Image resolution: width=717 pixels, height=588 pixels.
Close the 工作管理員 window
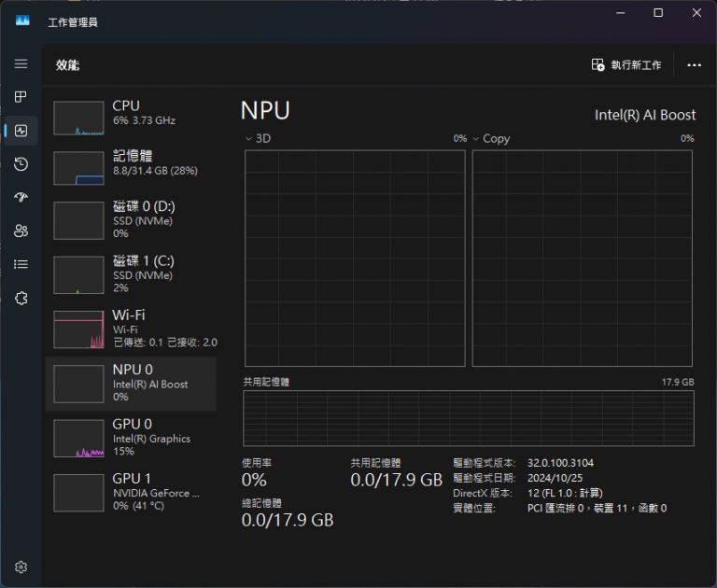point(696,13)
